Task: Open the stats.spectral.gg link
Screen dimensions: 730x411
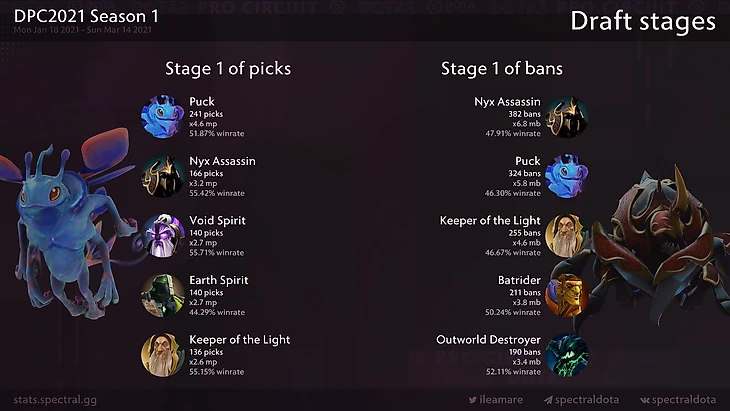Action: click(x=55, y=400)
